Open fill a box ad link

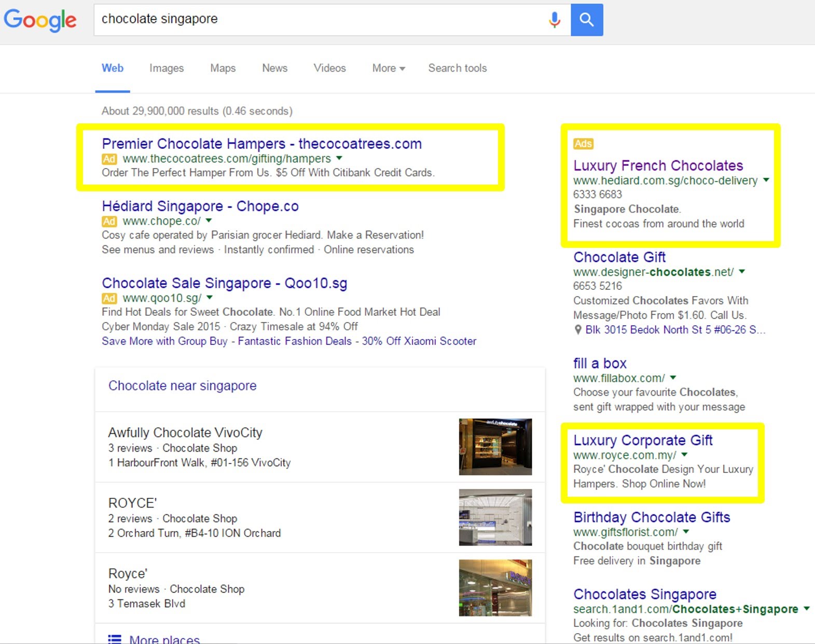click(x=600, y=363)
